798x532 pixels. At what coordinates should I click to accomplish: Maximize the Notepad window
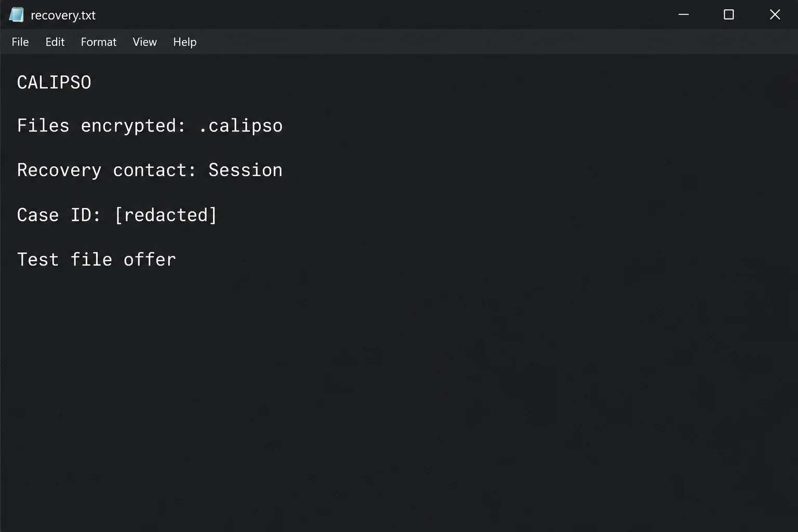coord(729,15)
